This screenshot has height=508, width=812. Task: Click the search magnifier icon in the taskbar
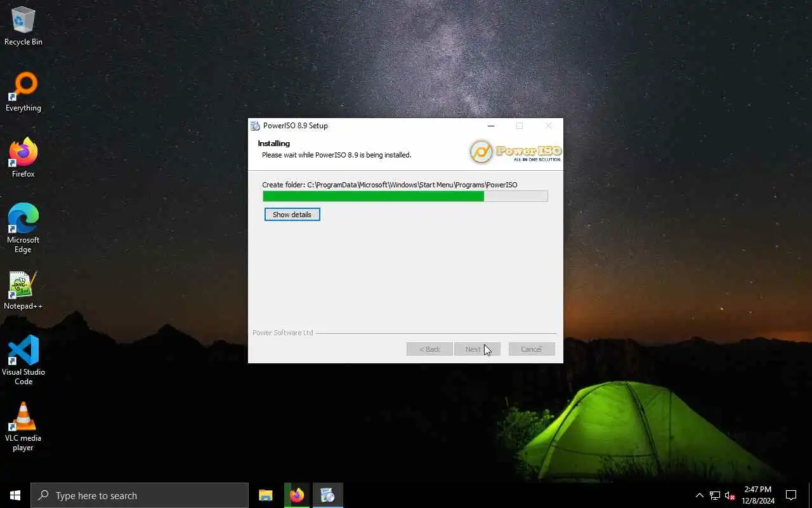(x=43, y=495)
